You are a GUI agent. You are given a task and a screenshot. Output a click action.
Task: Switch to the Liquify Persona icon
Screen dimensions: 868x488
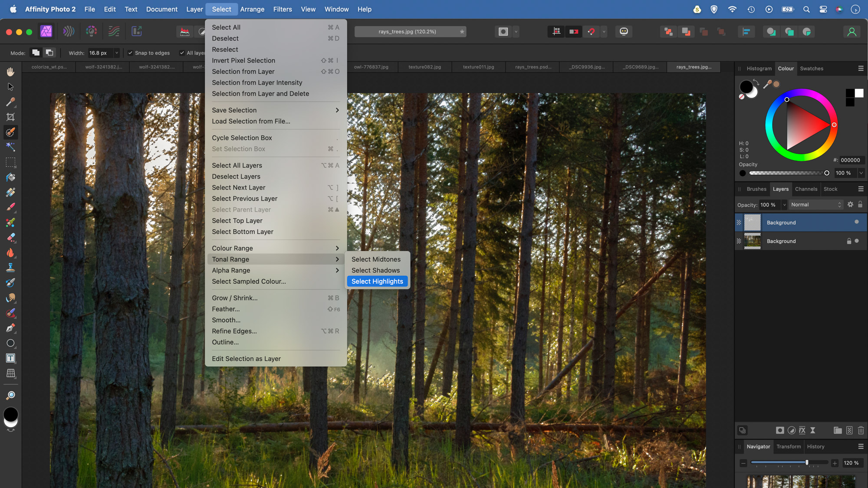[69, 31]
